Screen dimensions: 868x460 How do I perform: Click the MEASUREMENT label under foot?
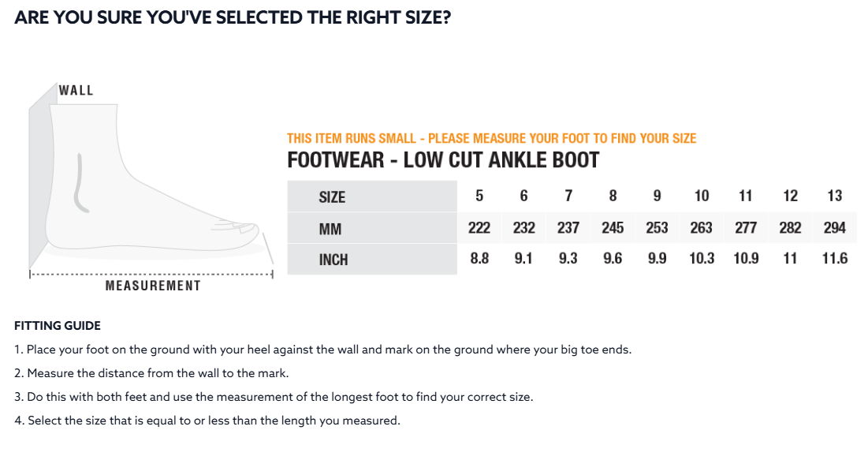[153, 286]
